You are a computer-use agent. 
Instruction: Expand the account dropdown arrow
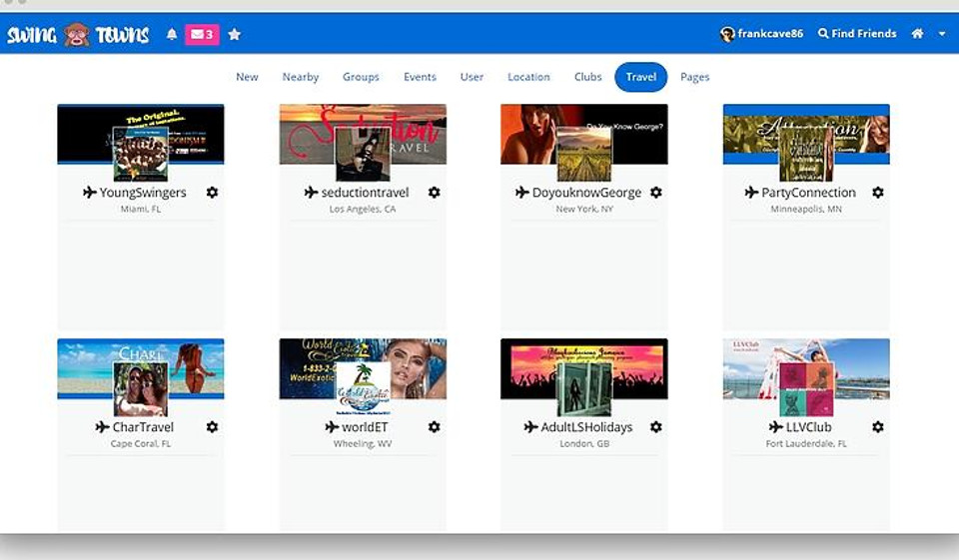942,34
